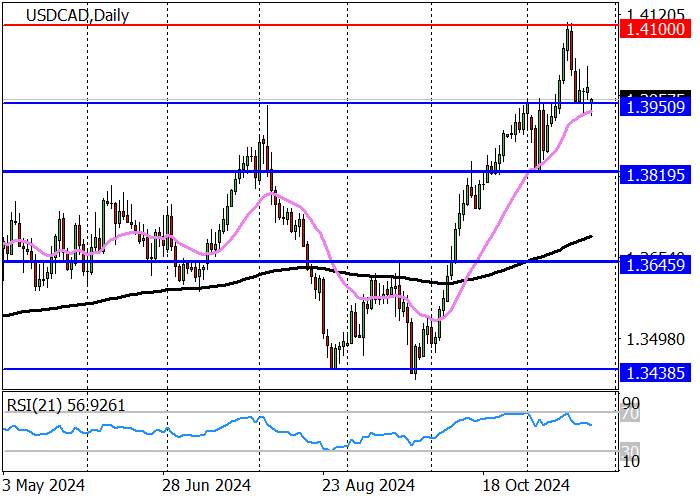Click the 1.41205 price scale value
Image resolution: width=700 pixels, height=500 pixels.
655,15
